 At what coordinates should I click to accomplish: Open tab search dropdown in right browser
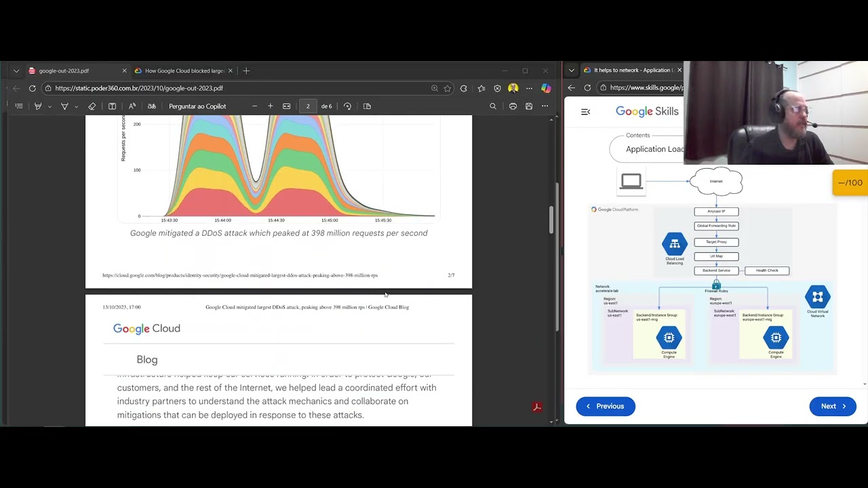pyautogui.click(x=572, y=70)
